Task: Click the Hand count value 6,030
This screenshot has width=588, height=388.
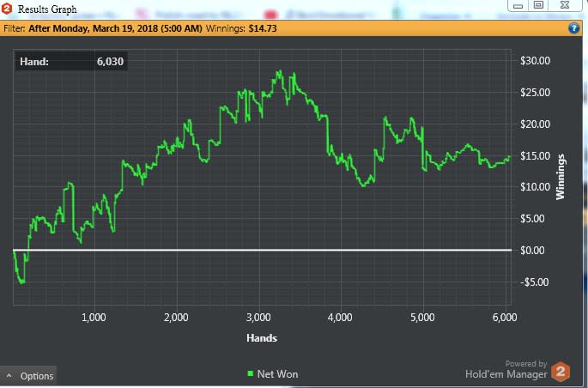Action: 110,62
